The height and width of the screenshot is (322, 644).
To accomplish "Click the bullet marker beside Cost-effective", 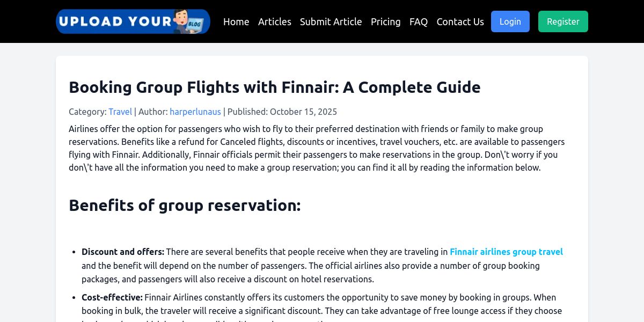I will tap(74, 298).
